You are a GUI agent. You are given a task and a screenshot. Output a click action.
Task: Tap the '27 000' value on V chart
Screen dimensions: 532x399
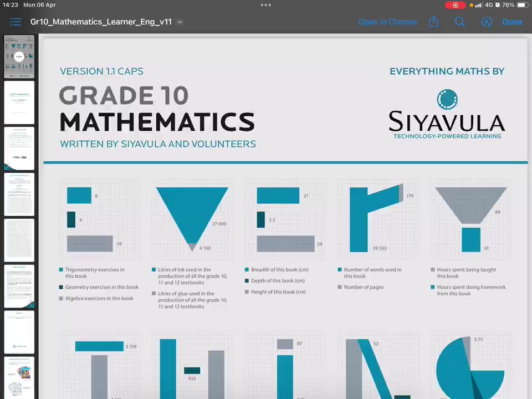219,224
